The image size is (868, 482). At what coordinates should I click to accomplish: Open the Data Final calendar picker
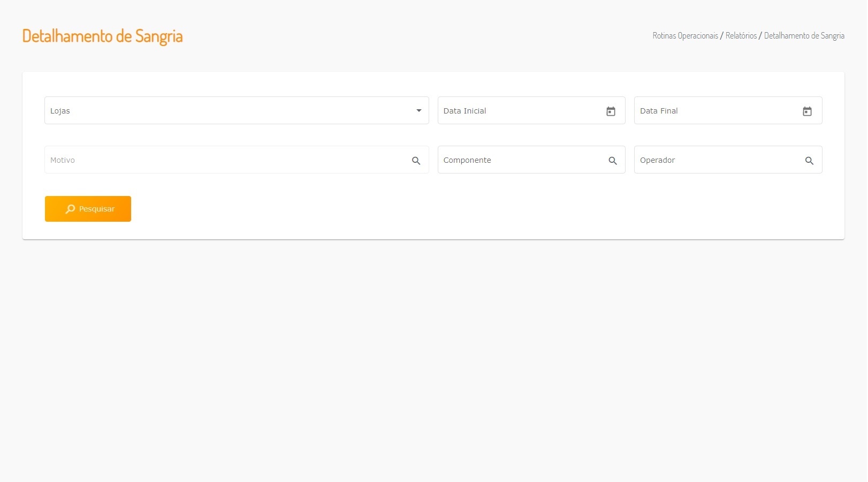807,111
